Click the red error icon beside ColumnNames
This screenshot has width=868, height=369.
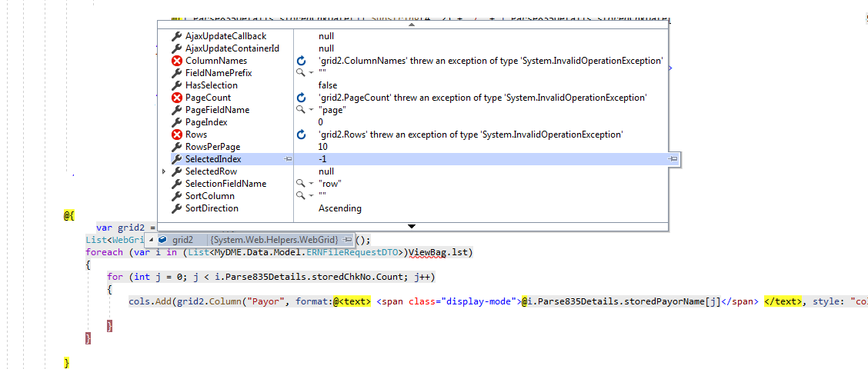pyautogui.click(x=176, y=61)
